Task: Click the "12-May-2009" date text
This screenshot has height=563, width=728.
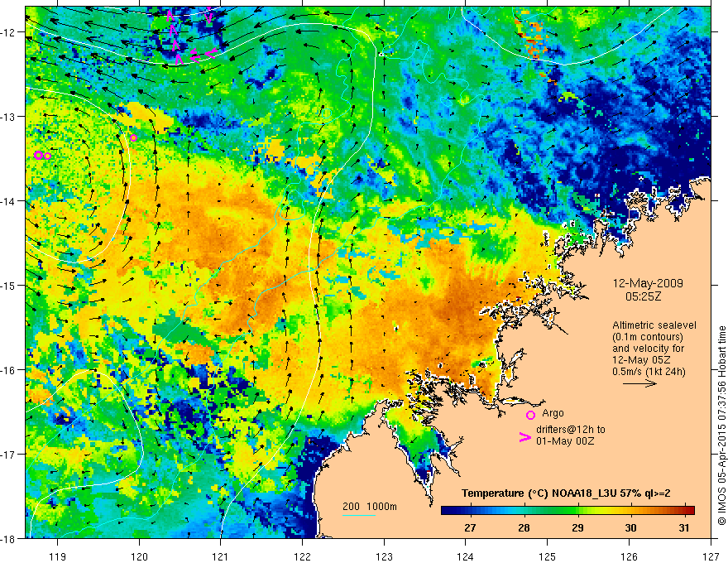Action: (x=648, y=283)
